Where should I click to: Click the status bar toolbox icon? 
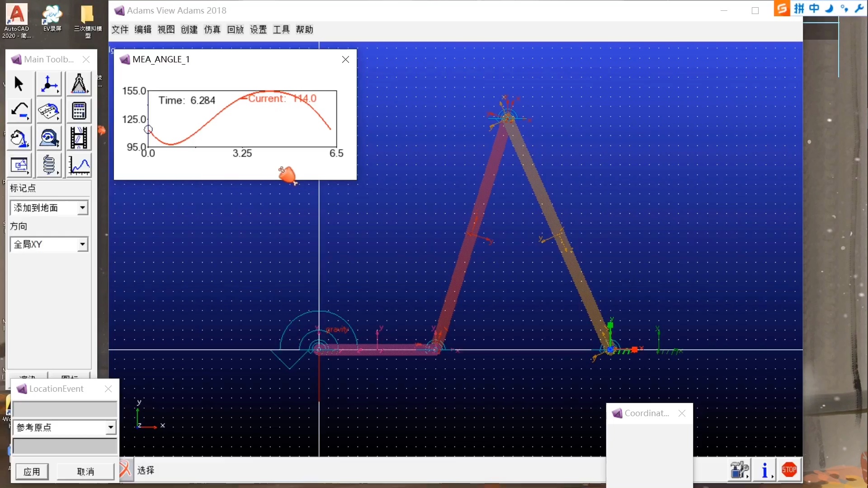(740, 470)
